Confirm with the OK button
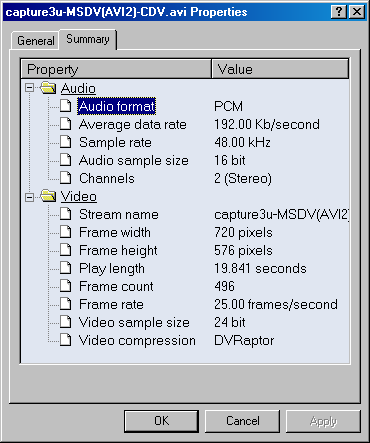Viewport: 370px width, 443px height. (x=161, y=421)
